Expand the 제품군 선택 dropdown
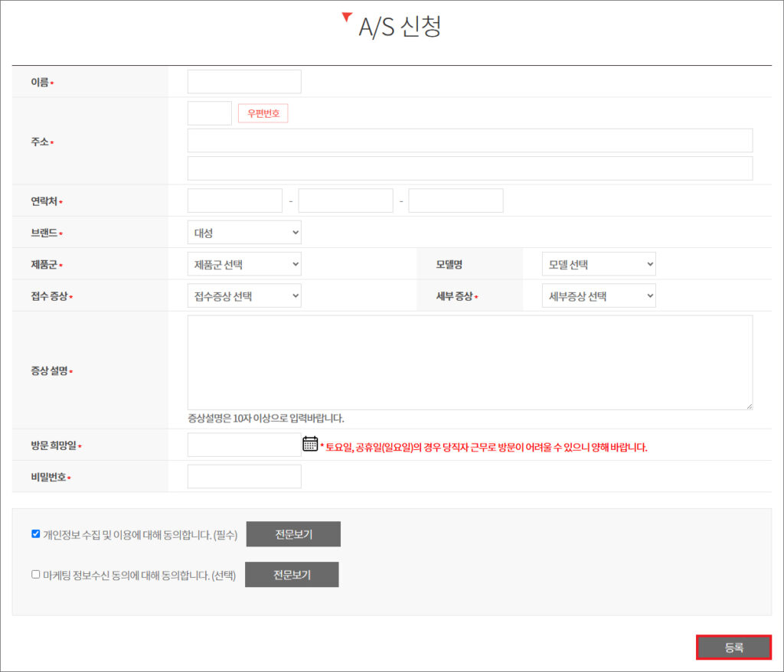Viewport: 784px width, 672px height. [244, 264]
